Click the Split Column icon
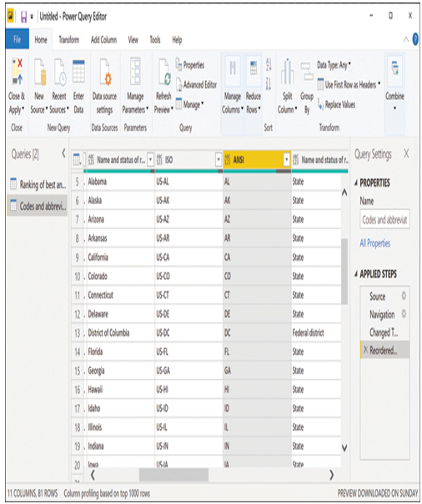Image resolution: width=422 pixels, height=504 pixels. [288, 72]
